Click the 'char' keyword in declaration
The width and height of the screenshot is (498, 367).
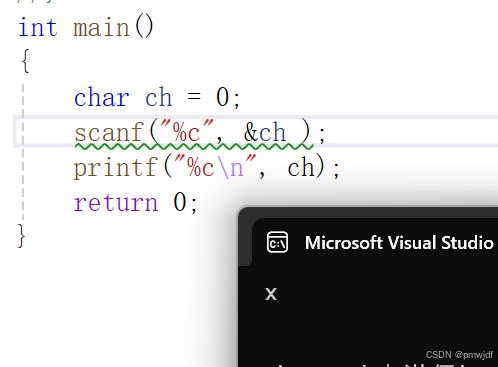[x=101, y=97]
